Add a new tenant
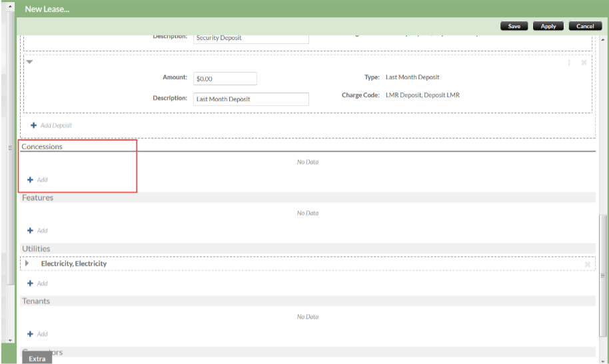The width and height of the screenshot is (609, 364). pyautogui.click(x=37, y=334)
